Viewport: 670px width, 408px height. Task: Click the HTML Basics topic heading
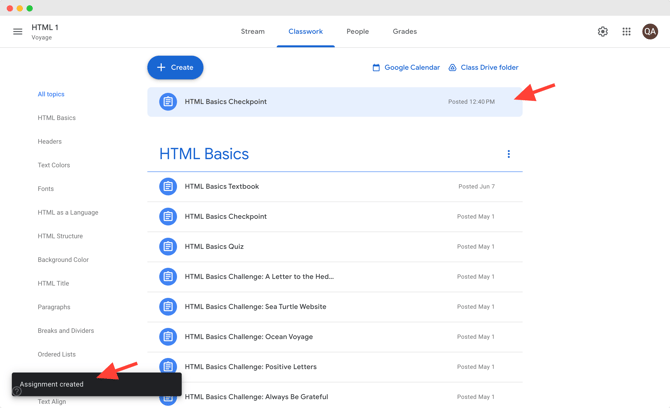tap(204, 154)
